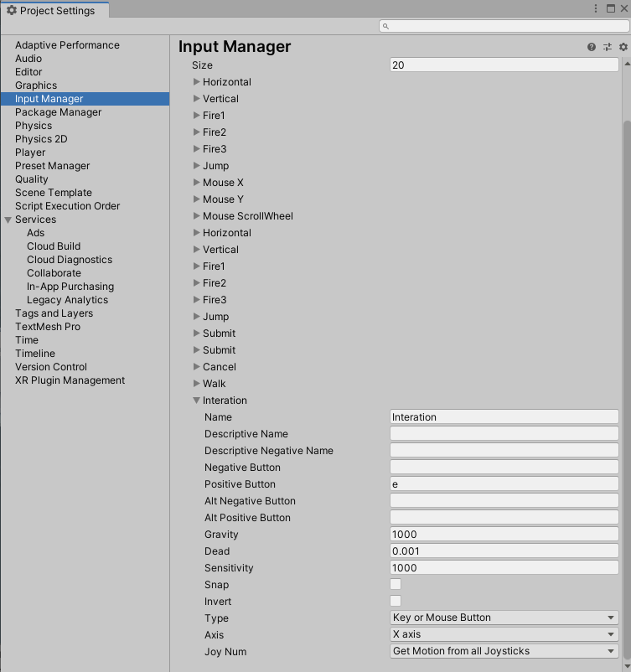Open the Axis dropdown
631x672 pixels.
(x=504, y=634)
